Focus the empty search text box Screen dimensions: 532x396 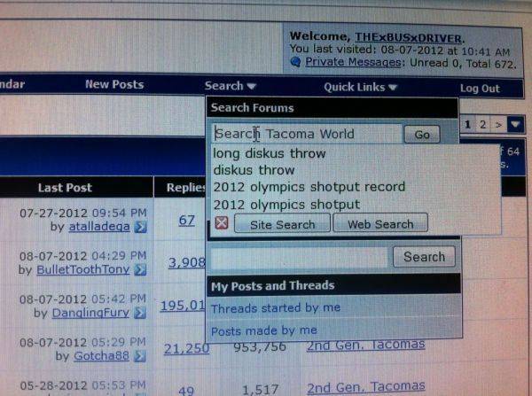(x=300, y=257)
